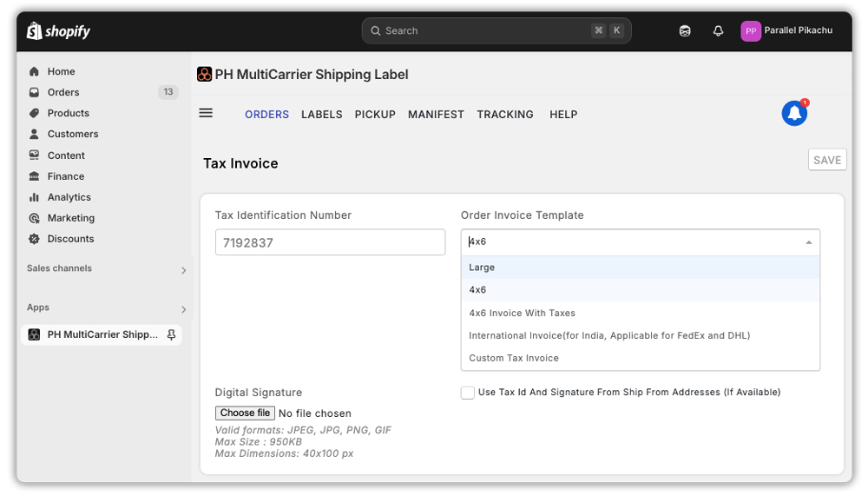Click Choose file for digital signature

tap(245, 413)
